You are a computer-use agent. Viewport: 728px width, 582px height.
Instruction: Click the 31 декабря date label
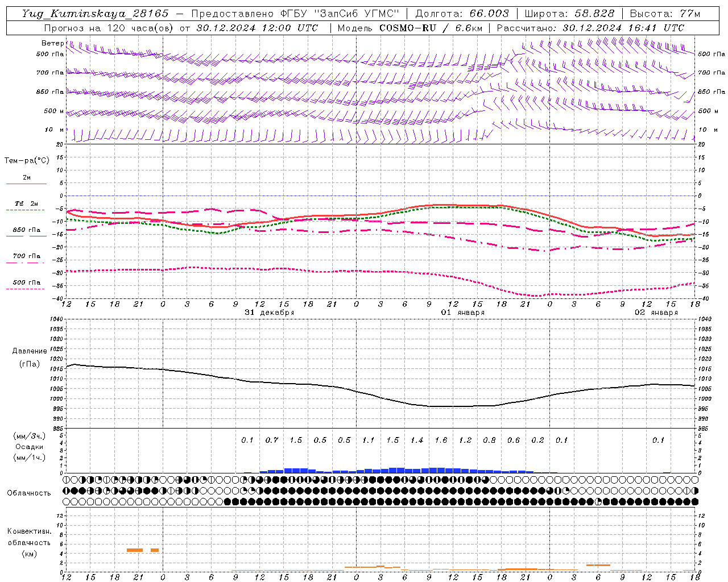pos(270,313)
